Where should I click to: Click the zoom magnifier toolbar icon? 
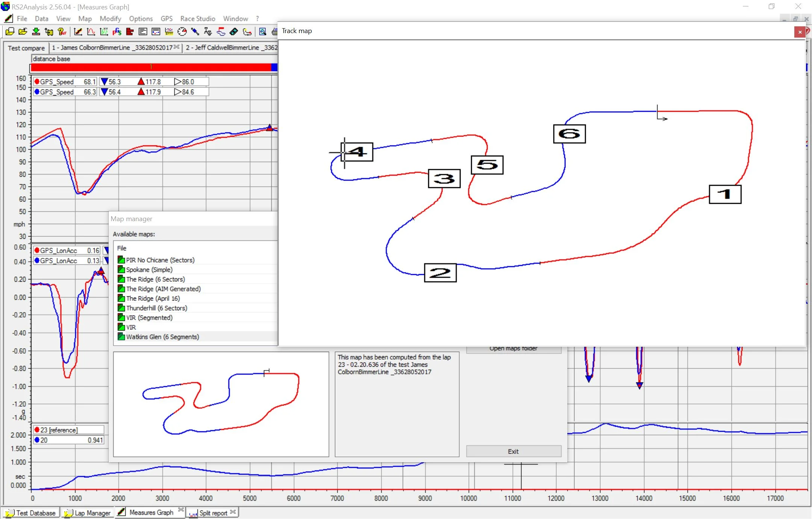pos(263,32)
